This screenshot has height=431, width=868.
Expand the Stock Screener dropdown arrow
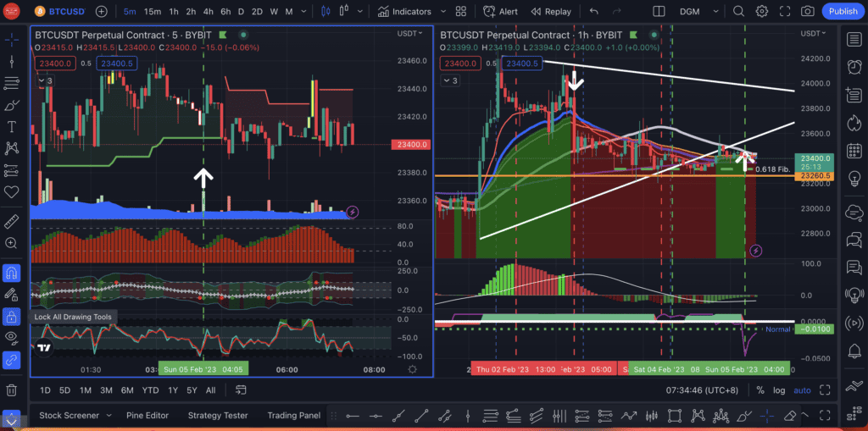click(108, 415)
